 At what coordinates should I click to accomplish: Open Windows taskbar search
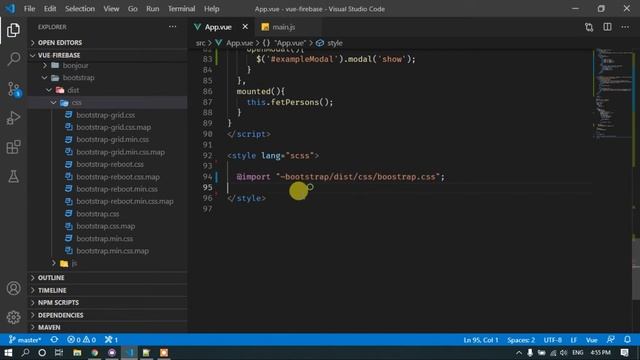(25, 353)
